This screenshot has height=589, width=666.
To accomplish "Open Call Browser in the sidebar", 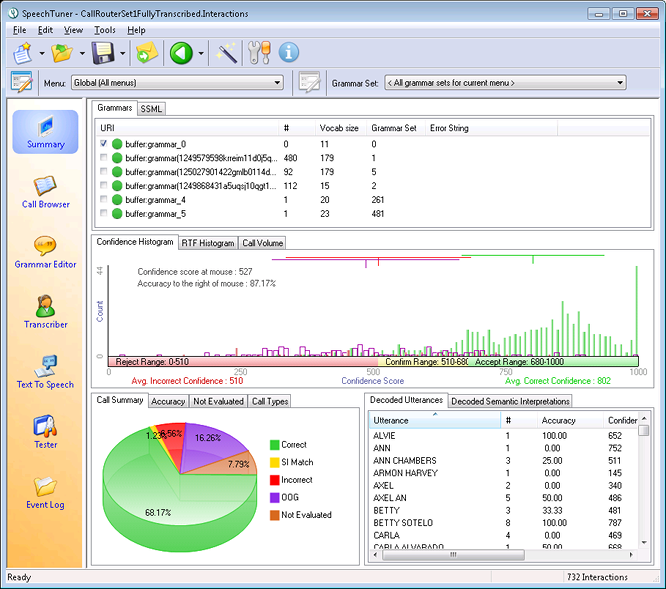I will click(45, 192).
